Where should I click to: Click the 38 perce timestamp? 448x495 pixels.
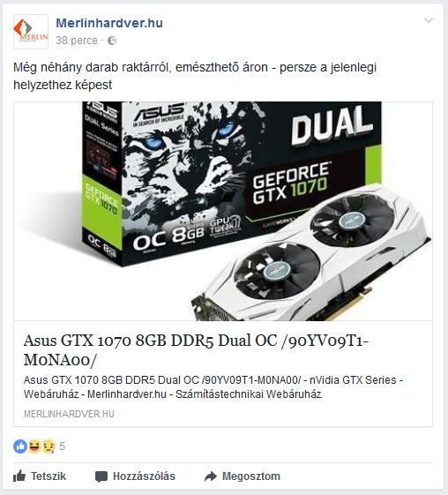(x=77, y=41)
